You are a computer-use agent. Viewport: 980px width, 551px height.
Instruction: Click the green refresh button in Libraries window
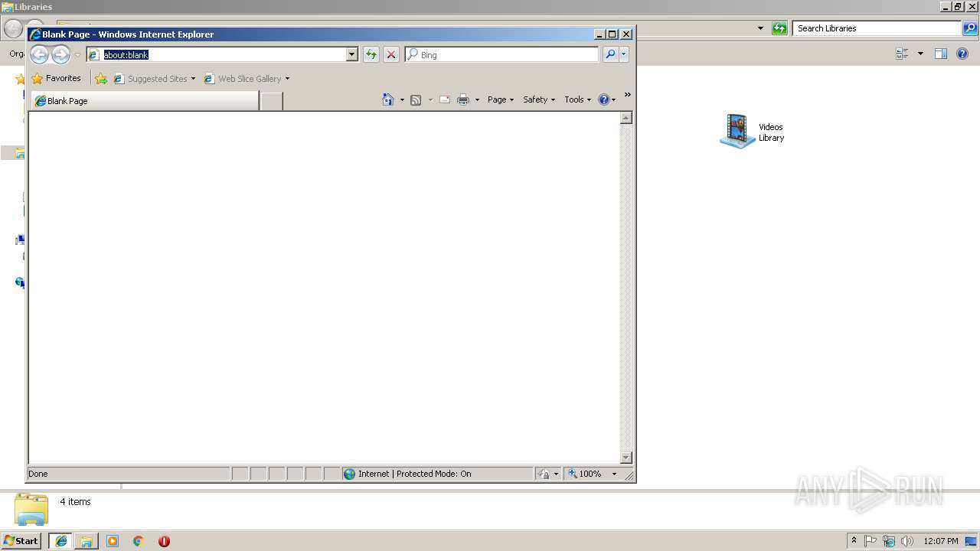(x=779, y=28)
